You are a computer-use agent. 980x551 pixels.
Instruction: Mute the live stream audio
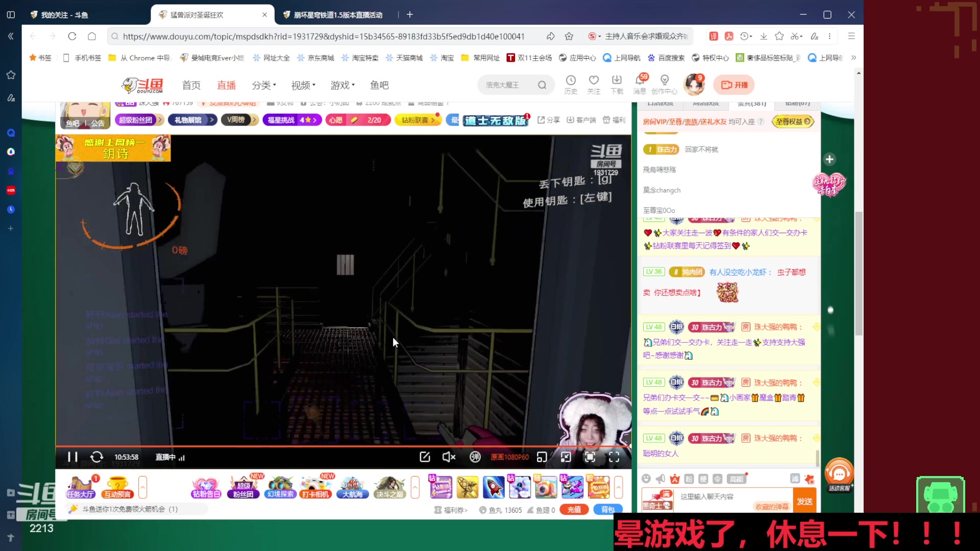tap(448, 457)
